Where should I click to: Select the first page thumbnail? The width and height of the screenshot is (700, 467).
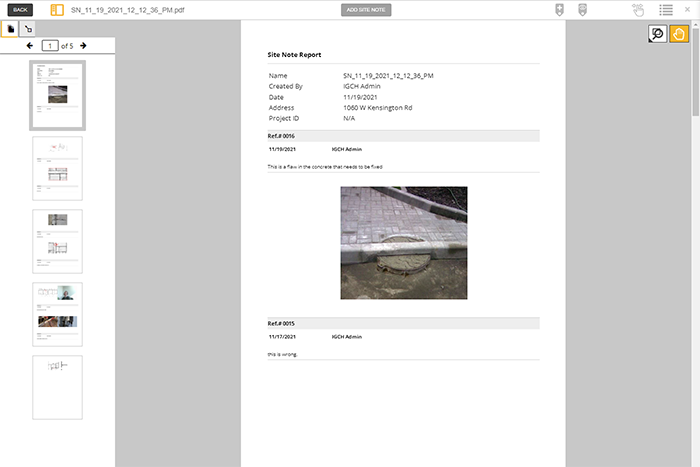pos(57,95)
